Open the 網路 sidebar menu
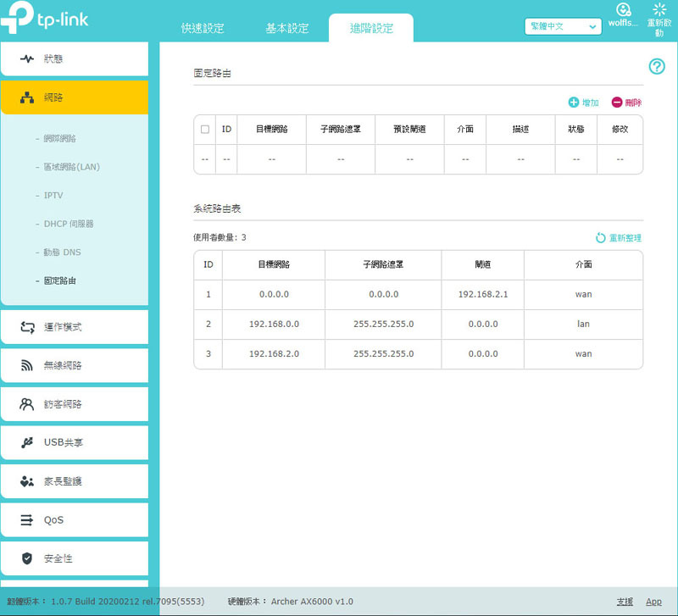Image resolution: width=678 pixels, height=616 pixels. pos(75,97)
